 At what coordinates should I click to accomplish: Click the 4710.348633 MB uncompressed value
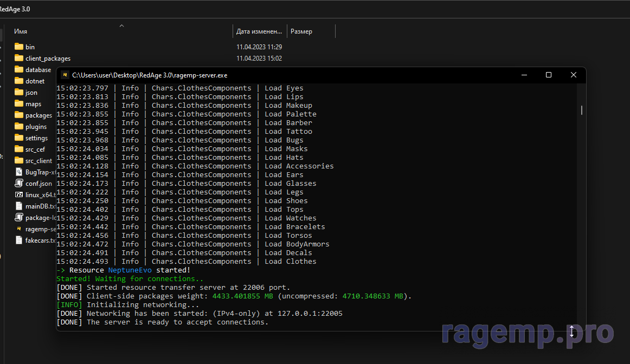pyautogui.click(x=373, y=296)
